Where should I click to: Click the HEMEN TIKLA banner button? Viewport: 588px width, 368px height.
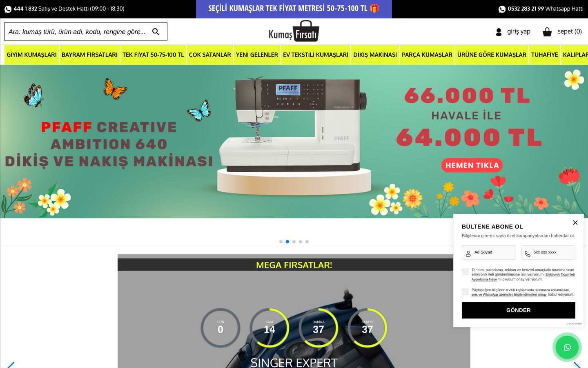click(472, 166)
